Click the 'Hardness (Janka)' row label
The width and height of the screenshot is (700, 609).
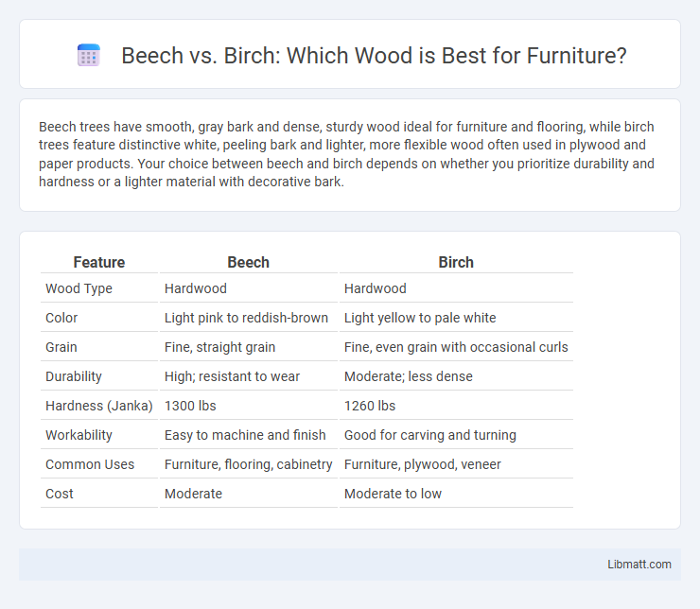(99, 406)
